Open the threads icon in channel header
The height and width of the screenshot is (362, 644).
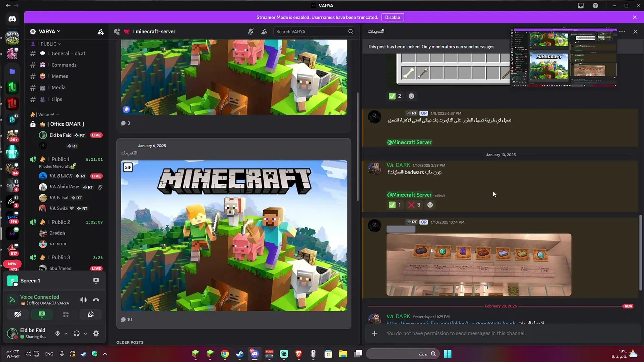click(x=117, y=31)
